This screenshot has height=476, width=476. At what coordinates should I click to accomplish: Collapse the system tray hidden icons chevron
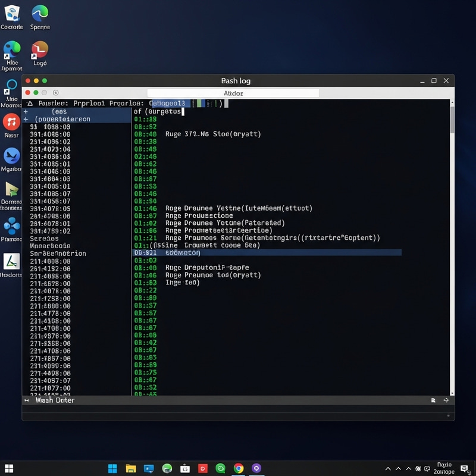pyautogui.click(x=388, y=469)
